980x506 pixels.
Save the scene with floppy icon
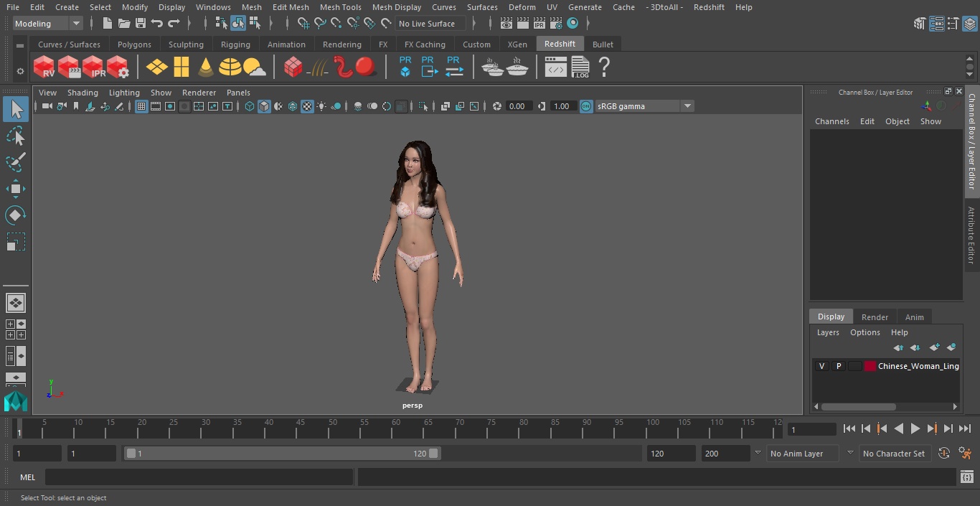(141, 24)
